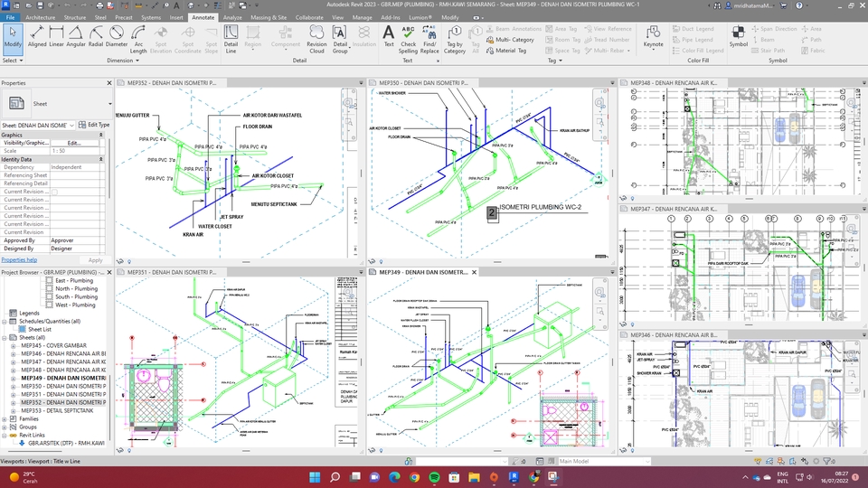The image size is (868, 488).
Task: Activate the Aligned dimension tool
Action: pyautogui.click(x=37, y=37)
